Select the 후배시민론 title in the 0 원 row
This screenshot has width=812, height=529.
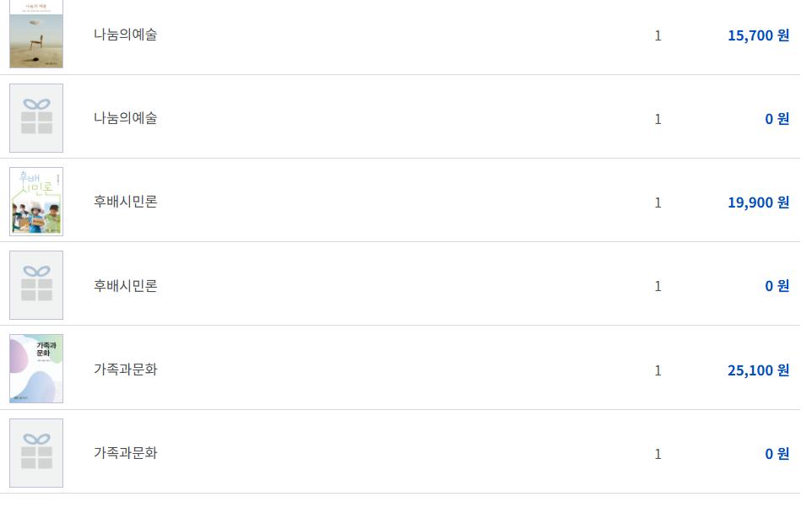(x=125, y=286)
